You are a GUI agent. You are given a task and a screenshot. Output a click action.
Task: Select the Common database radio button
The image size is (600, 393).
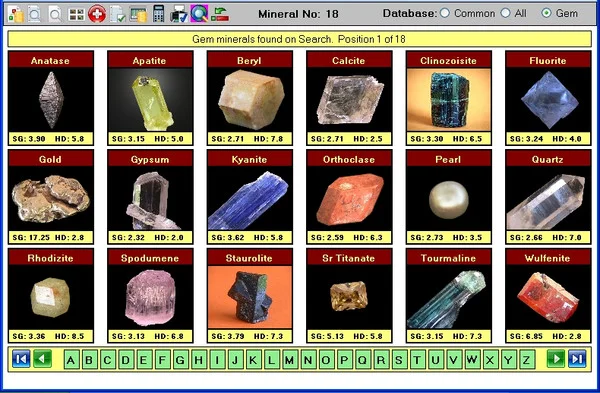tap(444, 13)
